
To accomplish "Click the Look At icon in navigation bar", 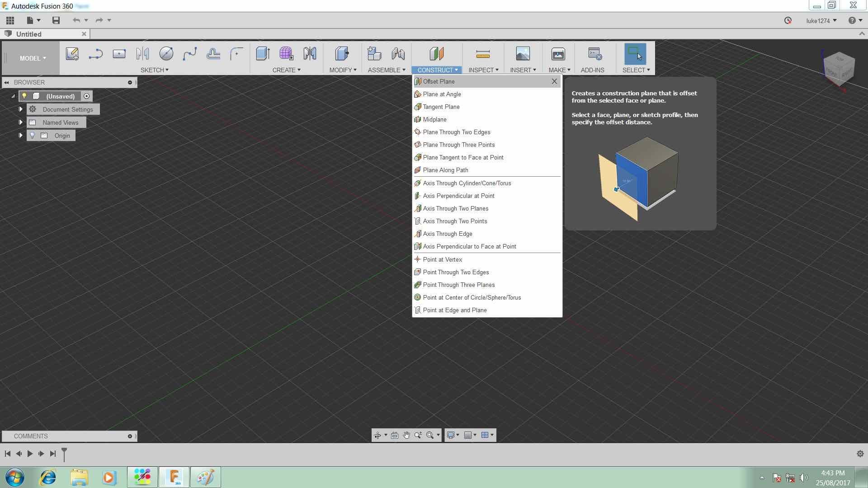I will [395, 435].
